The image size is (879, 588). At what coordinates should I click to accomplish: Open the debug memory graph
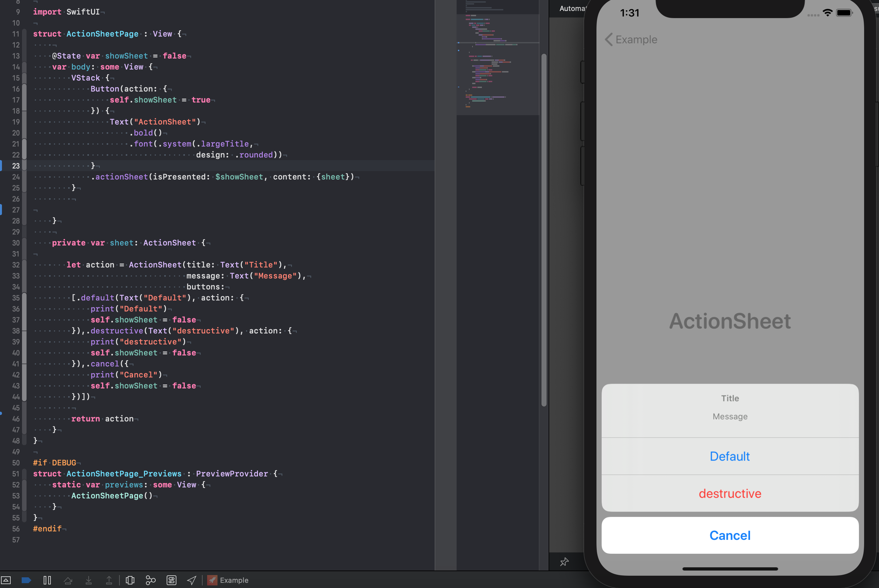pyautogui.click(x=150, y=580)
